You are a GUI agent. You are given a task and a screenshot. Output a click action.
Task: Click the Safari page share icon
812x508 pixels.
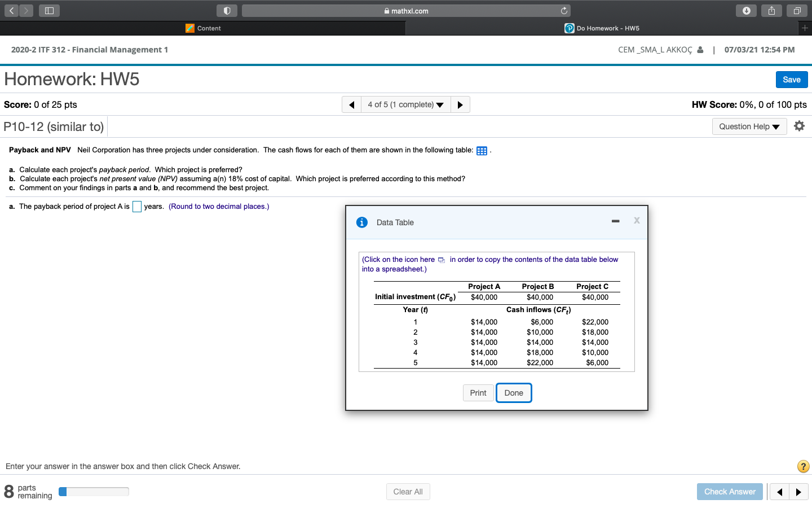tap(771, 10)
